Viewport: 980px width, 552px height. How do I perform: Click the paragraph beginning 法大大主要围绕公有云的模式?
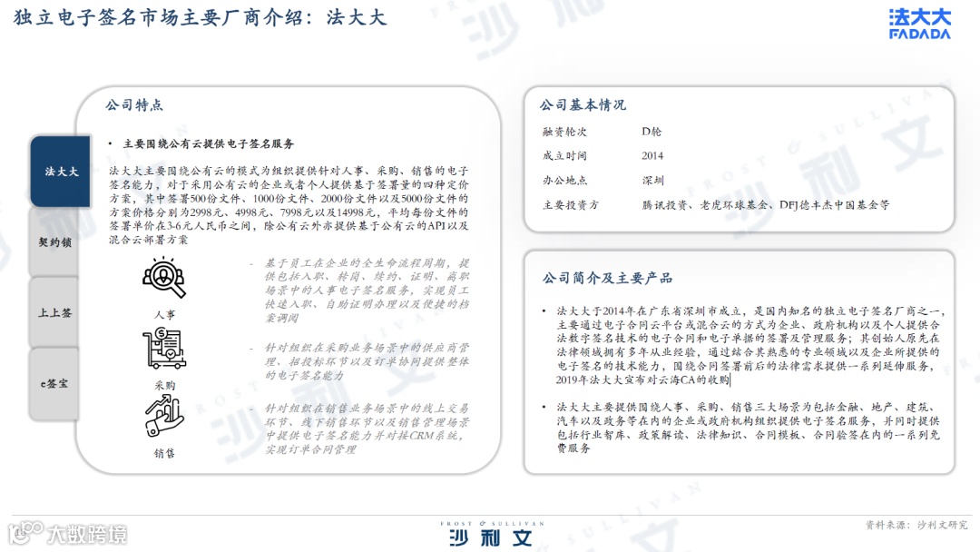tap(289, 205)
